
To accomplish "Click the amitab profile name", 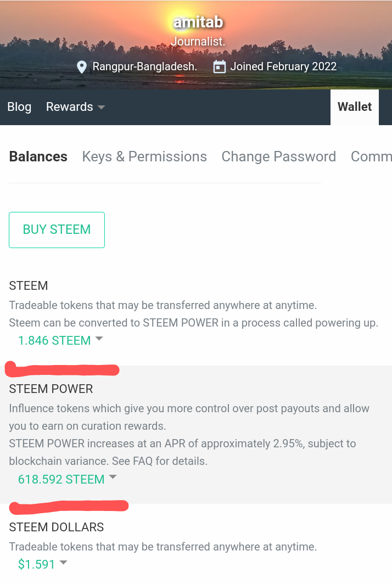I will (198, 23).
